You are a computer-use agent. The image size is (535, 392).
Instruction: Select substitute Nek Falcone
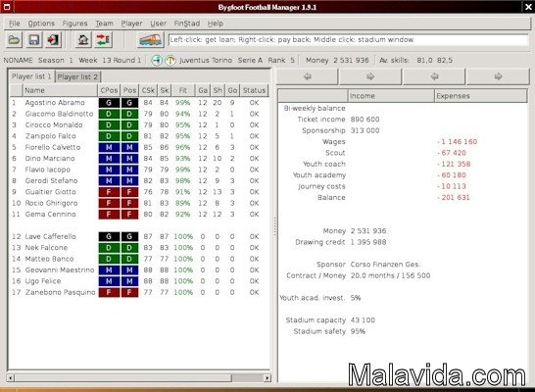pyautogui.click(x=139, y=248)
